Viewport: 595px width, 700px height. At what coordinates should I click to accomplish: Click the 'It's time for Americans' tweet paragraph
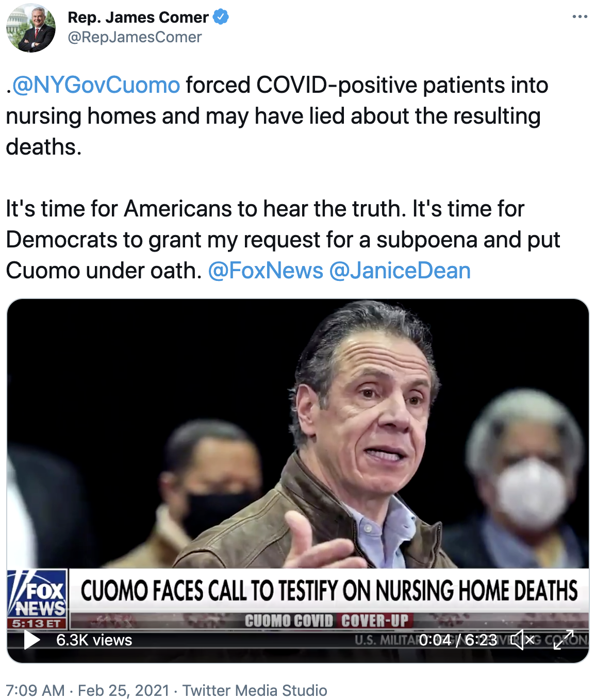(x=283, y=240)
